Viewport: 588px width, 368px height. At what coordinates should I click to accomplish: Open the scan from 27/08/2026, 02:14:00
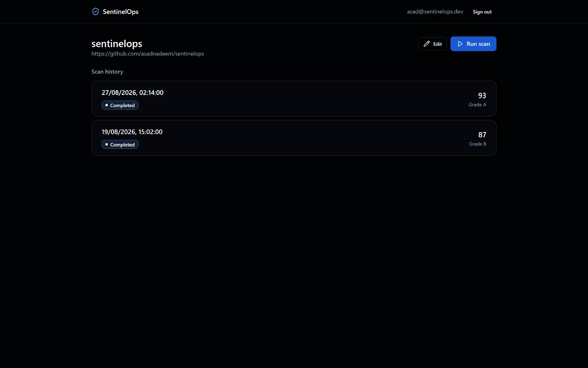pos(294,99)
